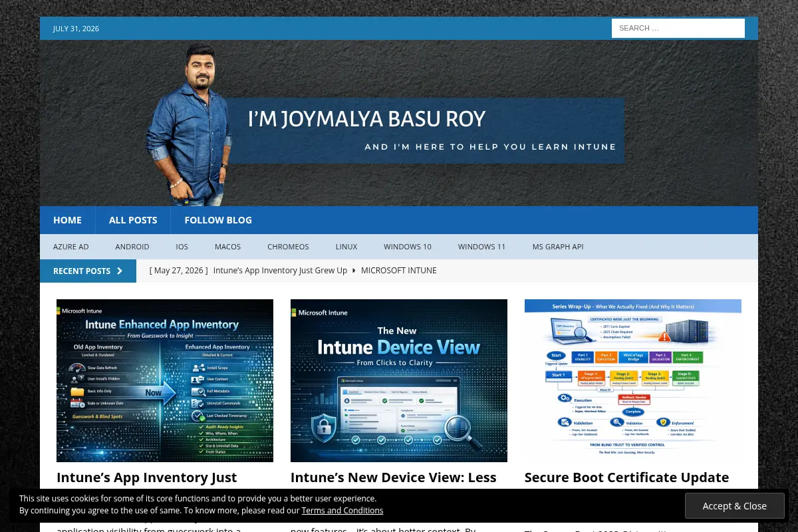The width and height of the screenshot is (798, 532).
Task: Select the WINDOWS 11 category
Action: (481, 247)
